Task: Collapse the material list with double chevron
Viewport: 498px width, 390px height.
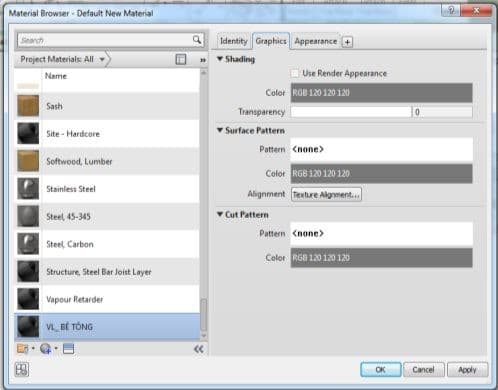Action: pyautogui.click(x=199, y=349)
